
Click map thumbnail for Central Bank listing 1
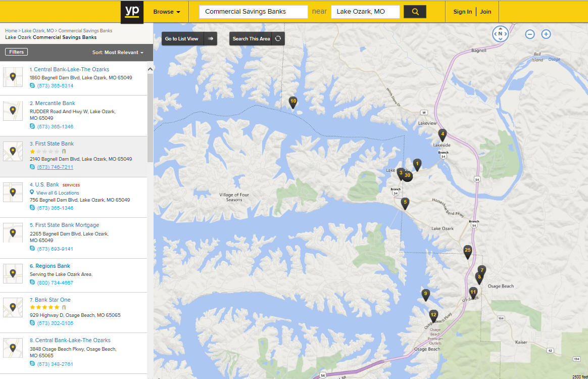pos(13,77)
